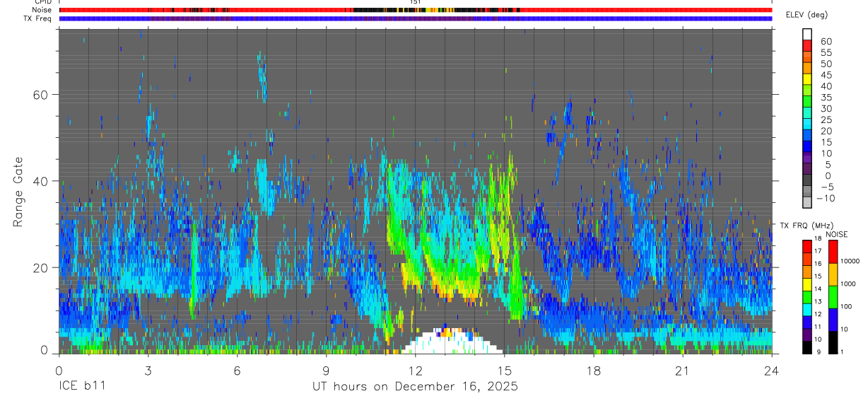Click the blue TX Freq strip at the top
Image resolution: width=868 pixels, height=401 pixels.
click(x=415, y=18)
